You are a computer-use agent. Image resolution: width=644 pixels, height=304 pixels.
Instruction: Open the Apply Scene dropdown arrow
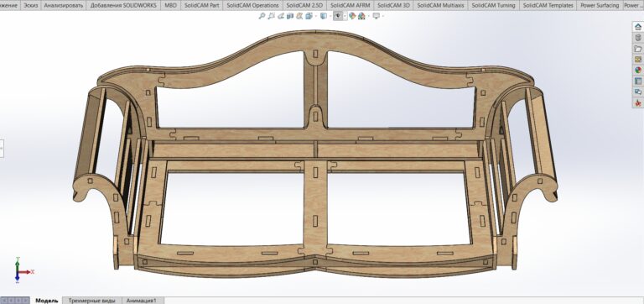click(368, 16)
